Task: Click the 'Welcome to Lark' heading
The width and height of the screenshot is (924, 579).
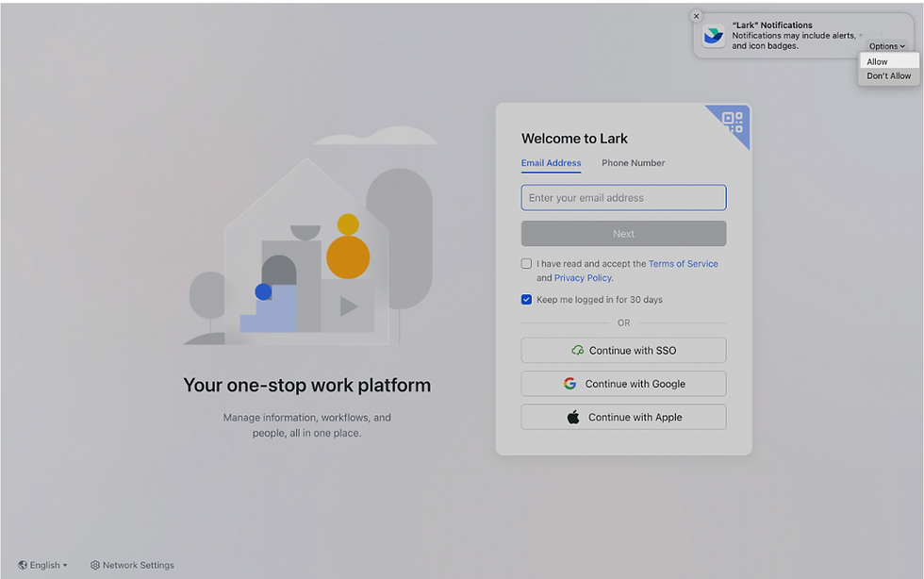Action: click(574, 139)
